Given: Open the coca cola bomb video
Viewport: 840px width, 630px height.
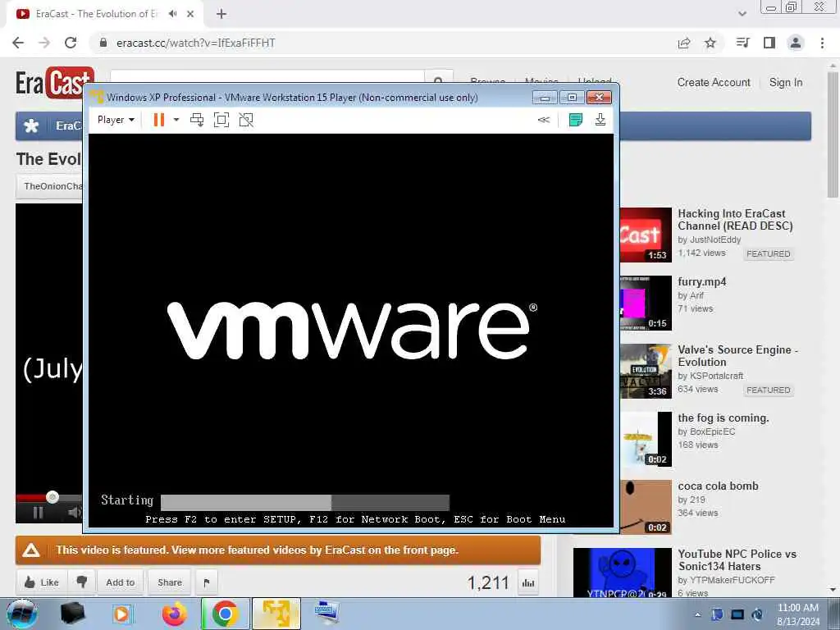Looking at the screenshot, I should (718, 486).
